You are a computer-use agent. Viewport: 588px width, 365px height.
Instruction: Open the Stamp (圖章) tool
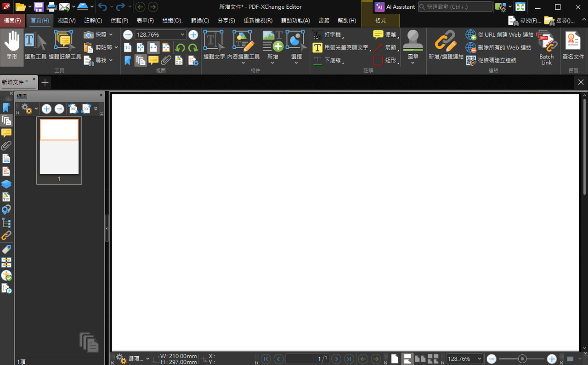pos(413,47)
